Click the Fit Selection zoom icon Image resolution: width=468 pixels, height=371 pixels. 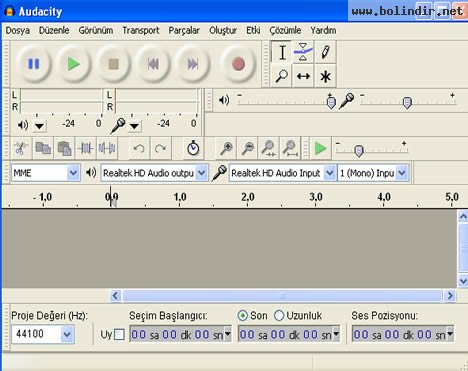tap(269, 148)
